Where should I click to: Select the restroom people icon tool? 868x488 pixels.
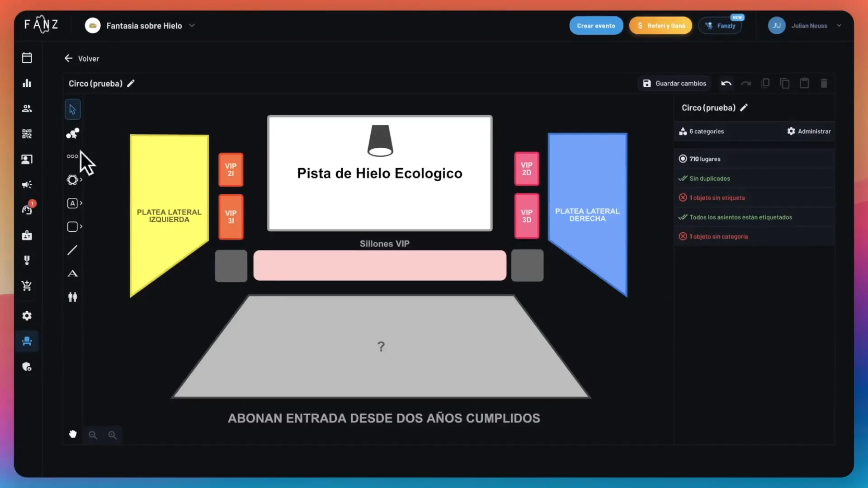click(72, 297)
